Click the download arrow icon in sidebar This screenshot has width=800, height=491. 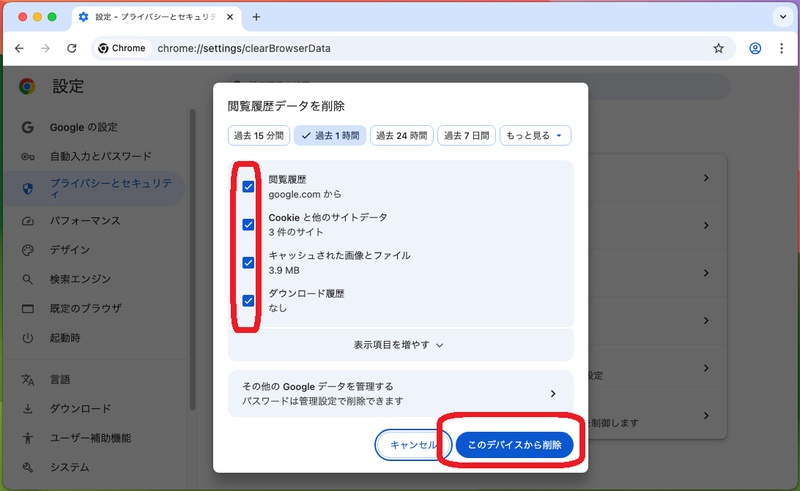[x=28, y=409]
